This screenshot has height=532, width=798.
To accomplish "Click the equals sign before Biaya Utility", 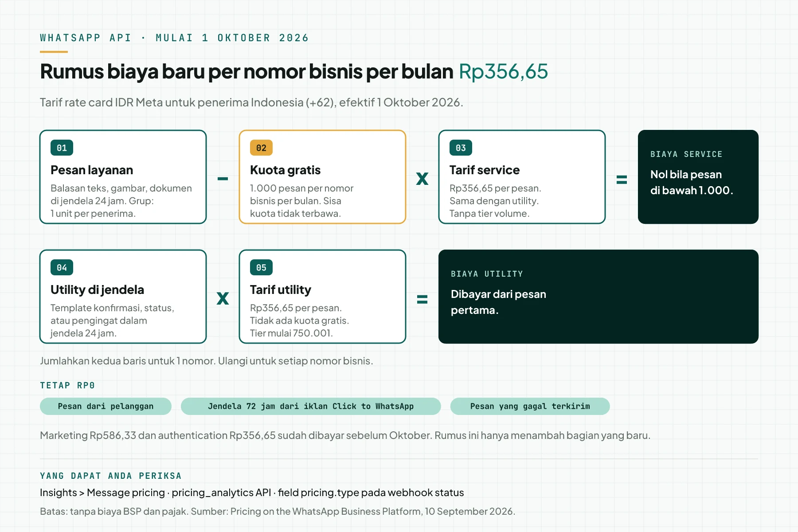I will coord(422,299).
